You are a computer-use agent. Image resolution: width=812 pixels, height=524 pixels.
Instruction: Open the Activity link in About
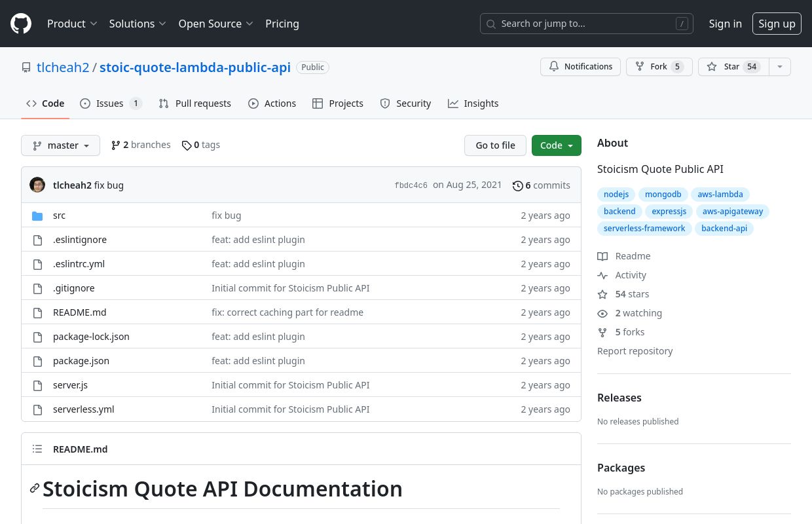tap(621, 275)
